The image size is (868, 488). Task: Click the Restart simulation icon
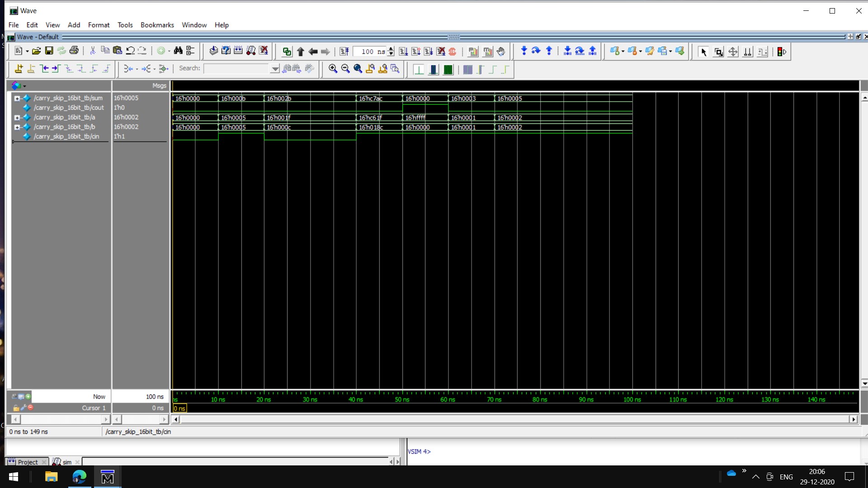344,52
